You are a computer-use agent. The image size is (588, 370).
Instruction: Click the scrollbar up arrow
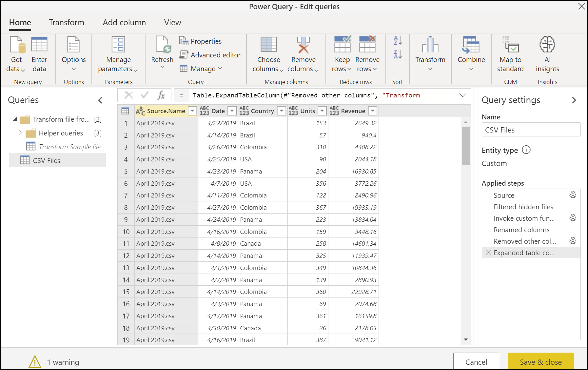point(466,122)
